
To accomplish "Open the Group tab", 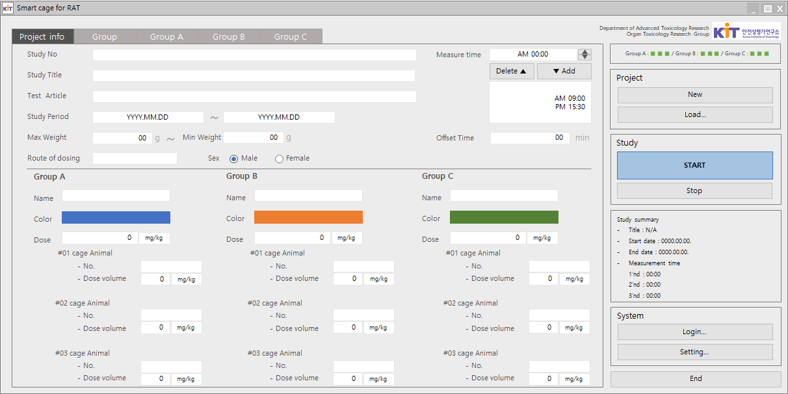I will 105,37.
